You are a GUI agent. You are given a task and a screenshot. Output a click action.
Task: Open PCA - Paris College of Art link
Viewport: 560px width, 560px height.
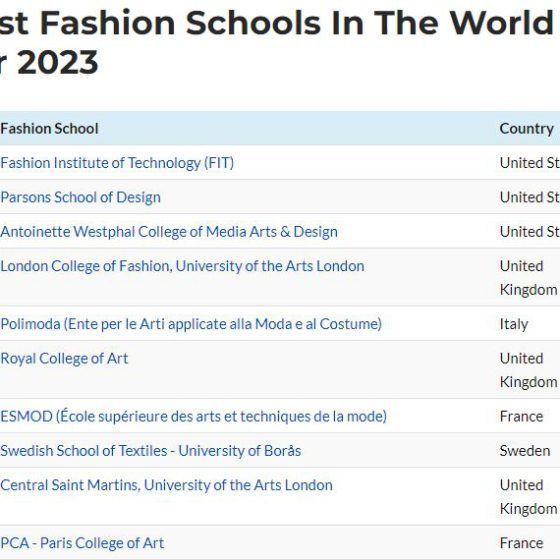(82, 543)
